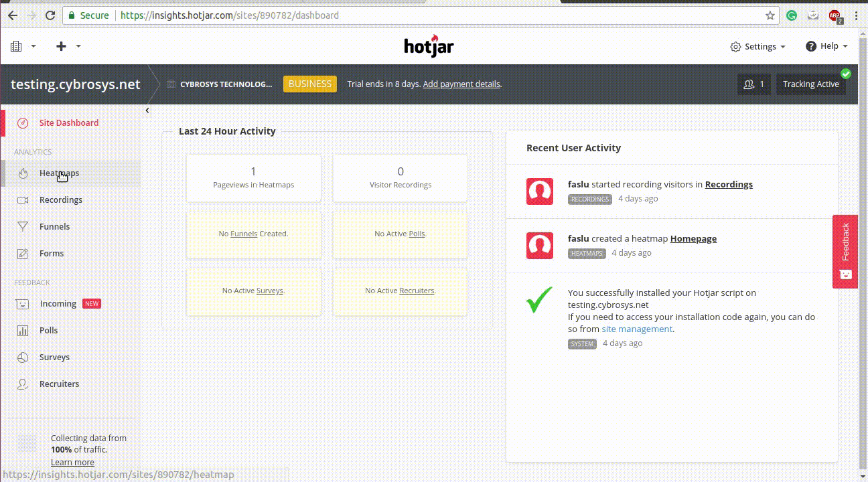
Task: Open the organization building dropdown
Action: click(x=23, y=46)
